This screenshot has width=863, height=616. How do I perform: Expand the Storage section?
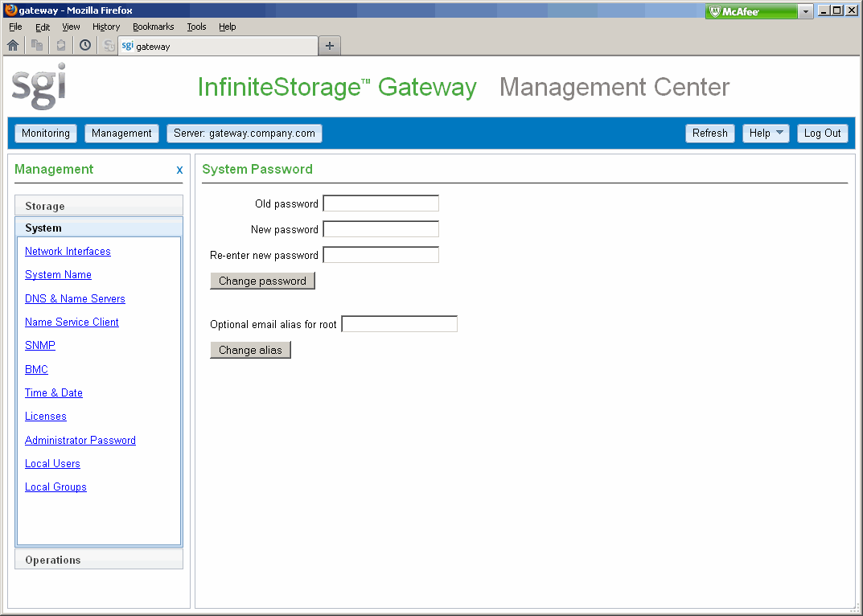99,206
